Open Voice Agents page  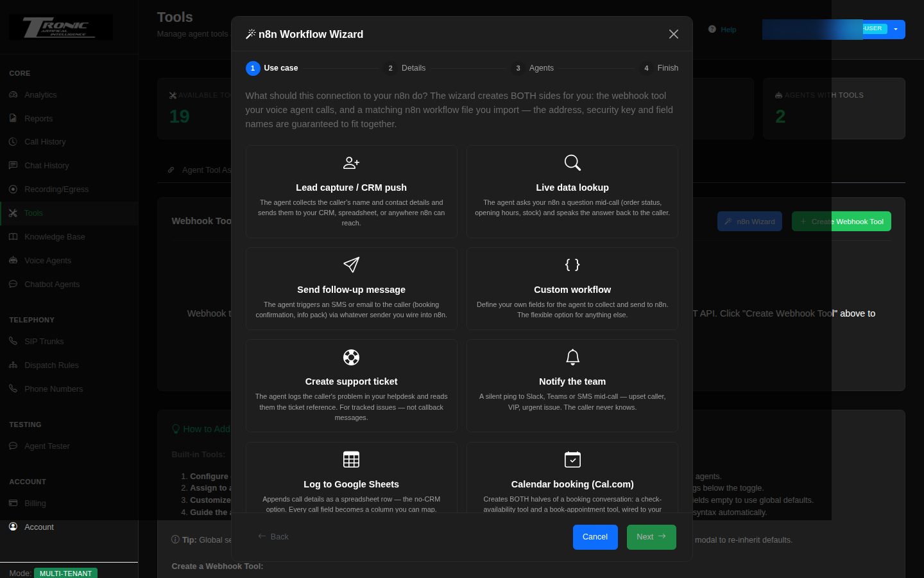coord(69,260)
